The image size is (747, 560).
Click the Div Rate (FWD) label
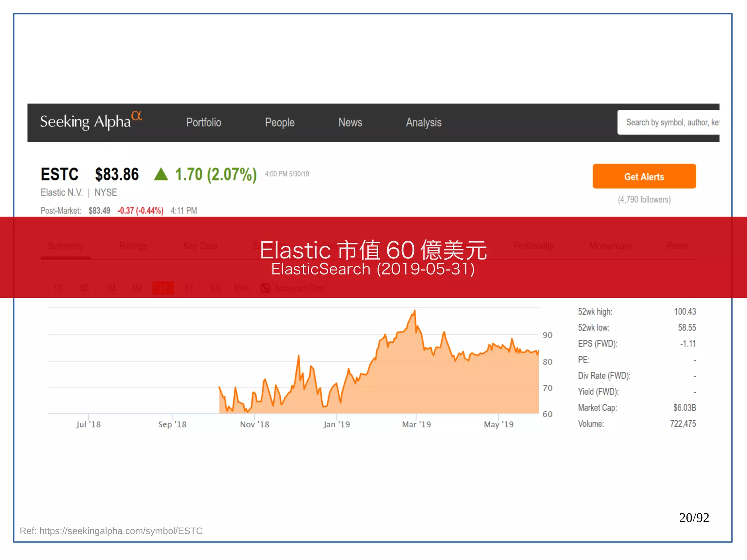[x=604, y=376]
